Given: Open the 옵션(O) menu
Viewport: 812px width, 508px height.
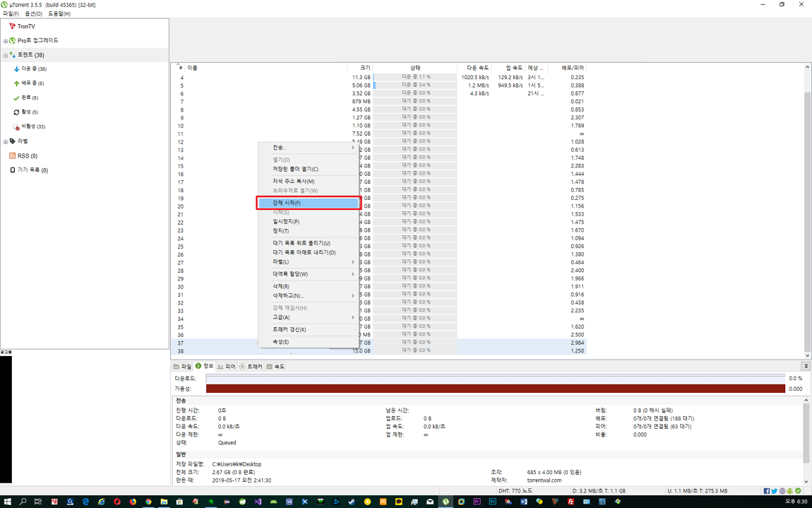Looking at the screenshot, I should pos(34,13).
